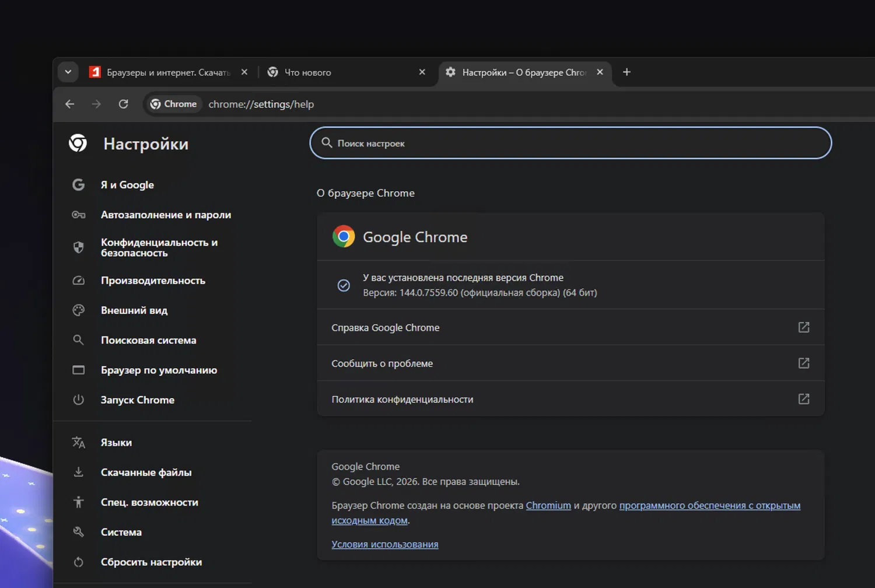Viewport: 875px width, 588px height.
Task: Click the Chromium hyperlink
Action: point(548,505)
